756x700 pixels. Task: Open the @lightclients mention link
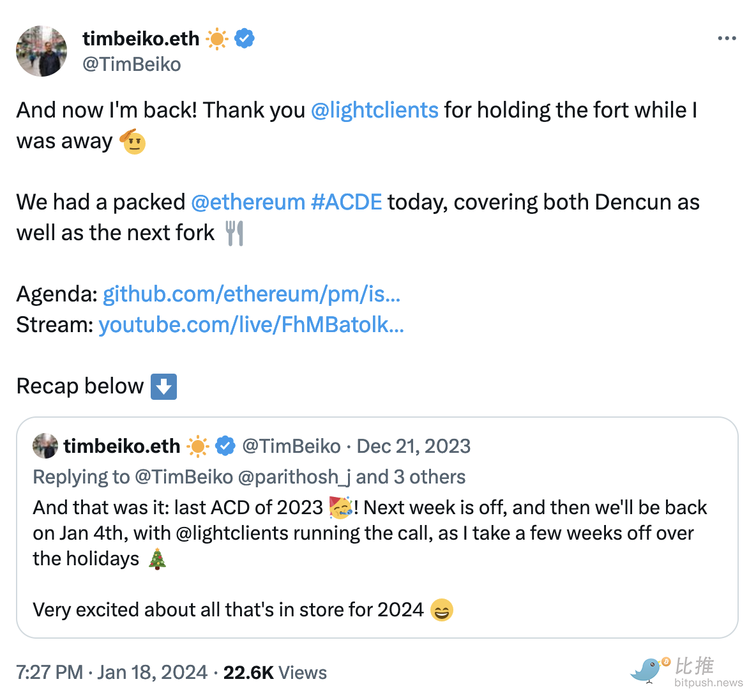pyautogui.click(x=374, y=110)
